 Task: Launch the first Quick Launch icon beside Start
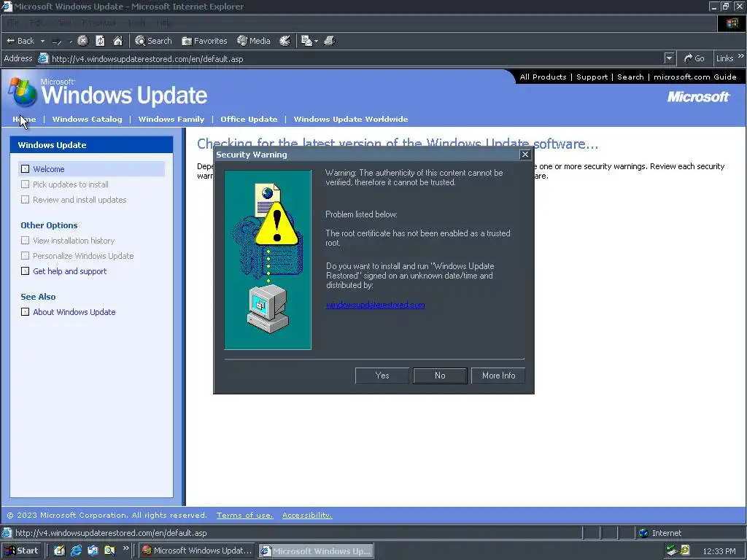[x=59, y=551]
